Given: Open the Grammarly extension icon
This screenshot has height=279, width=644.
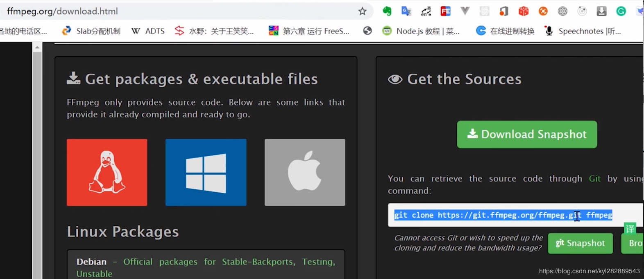Looking at the screenshot, I should (621, 11).
